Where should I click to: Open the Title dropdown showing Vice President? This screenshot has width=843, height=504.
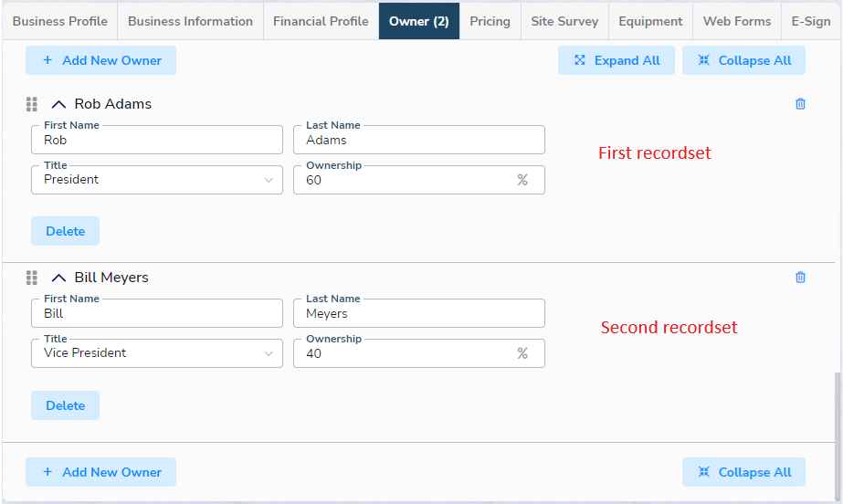coord(156,353)
